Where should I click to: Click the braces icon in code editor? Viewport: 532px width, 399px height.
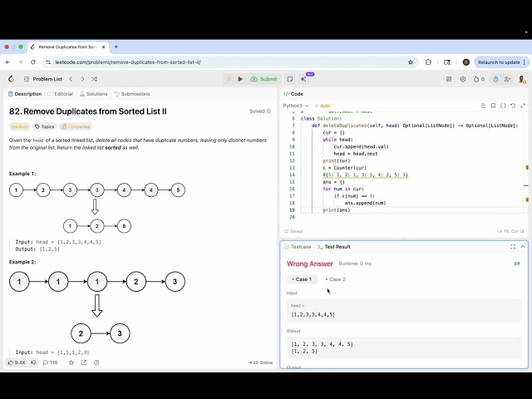(503, 106)
